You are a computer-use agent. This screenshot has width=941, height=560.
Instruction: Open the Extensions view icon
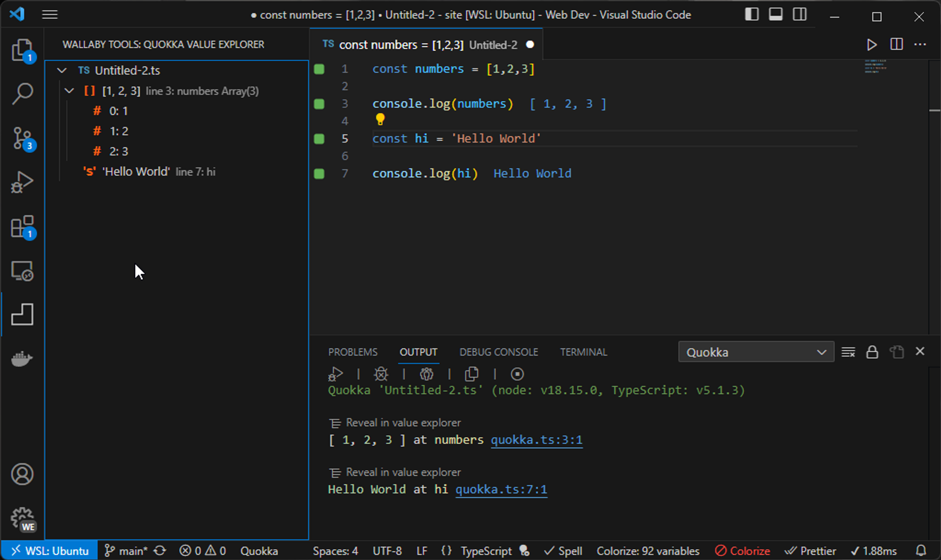point(22,227)
